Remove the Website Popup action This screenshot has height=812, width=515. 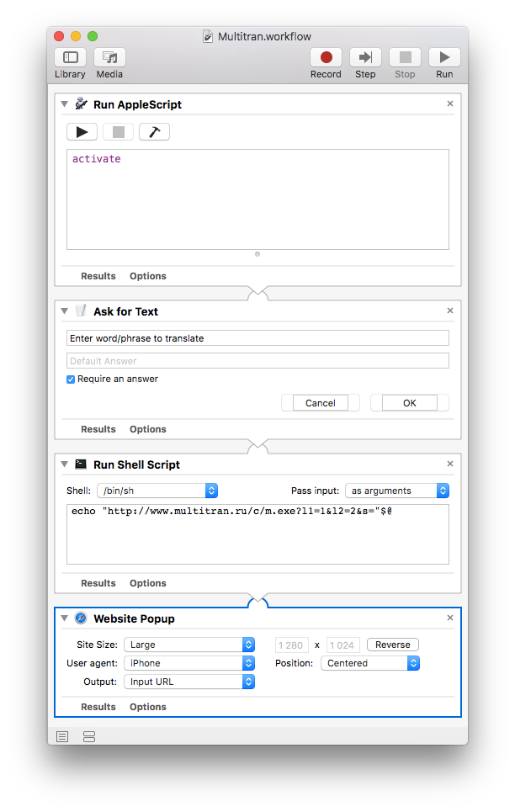pyautogui.click(x=450, y=618)
